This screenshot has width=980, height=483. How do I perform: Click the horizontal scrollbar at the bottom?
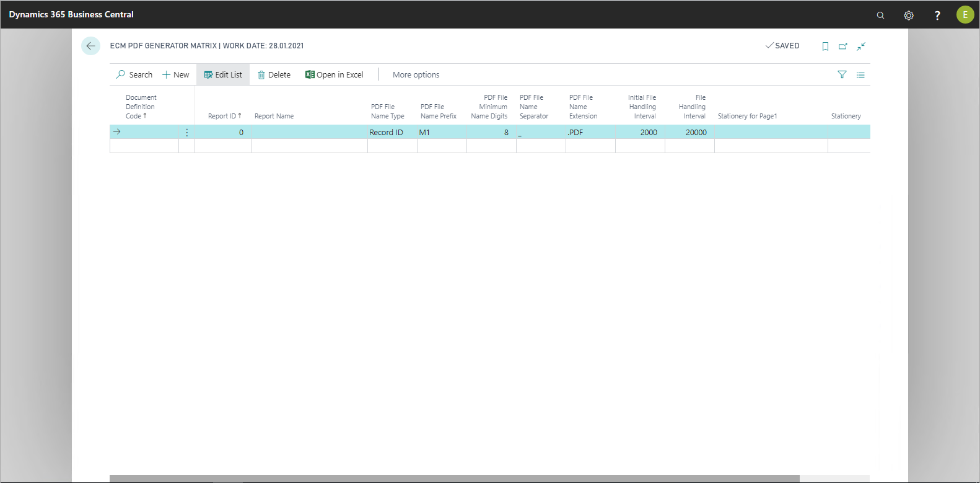click(x=454, y=478)
